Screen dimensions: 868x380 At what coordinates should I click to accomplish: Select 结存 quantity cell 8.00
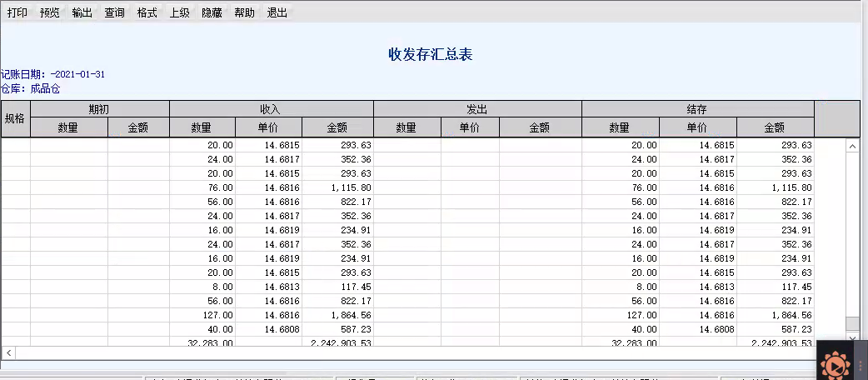point(621,287)
